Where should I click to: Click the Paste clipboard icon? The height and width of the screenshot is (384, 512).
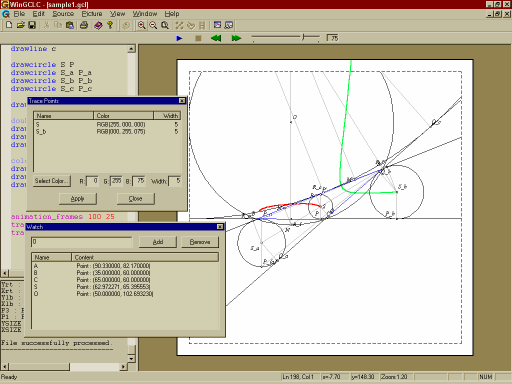(x=70, y=25)
